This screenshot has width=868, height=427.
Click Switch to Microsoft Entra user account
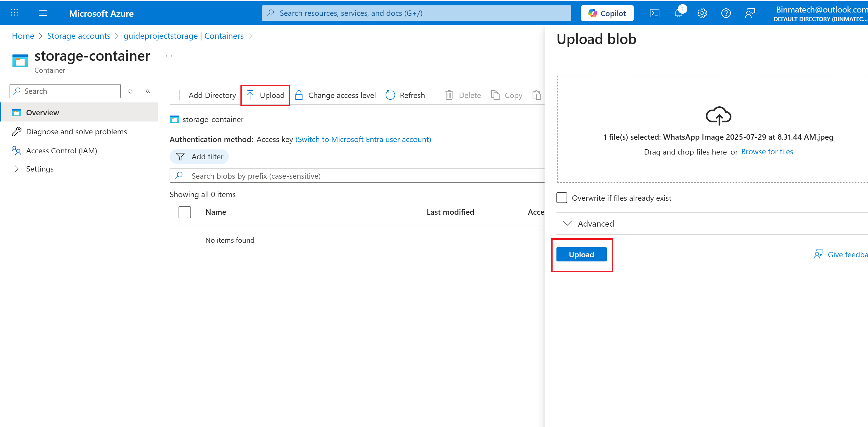(x=363, y=139)
